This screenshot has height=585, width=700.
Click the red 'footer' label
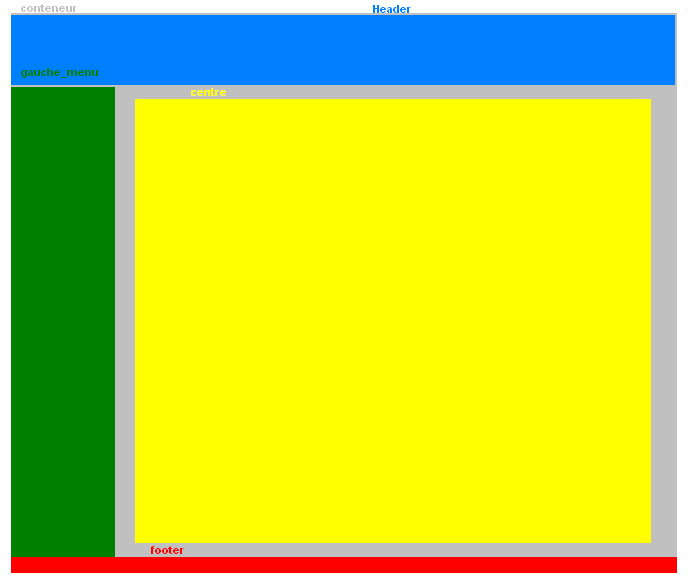tap(167, 550)
